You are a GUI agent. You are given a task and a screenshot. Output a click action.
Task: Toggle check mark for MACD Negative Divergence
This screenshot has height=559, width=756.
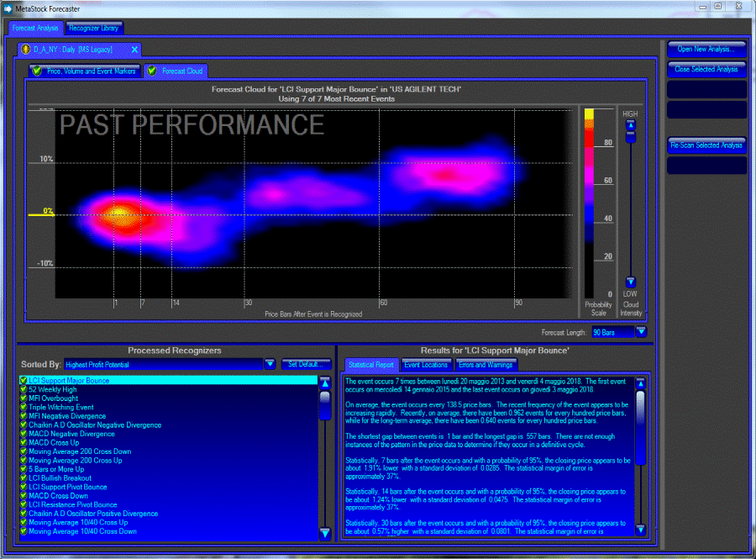pyautogui.click(x=24, y=434)
